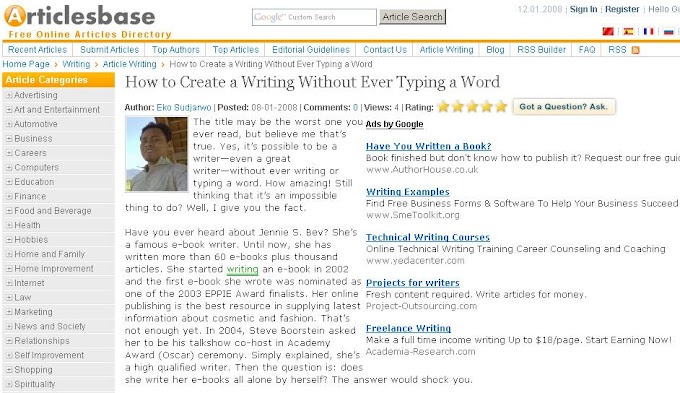Click the Ads by Google label
Screen dimensions: 680x393
point(394,124)
